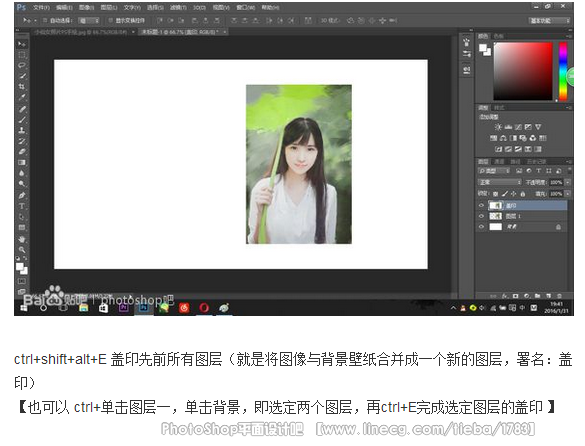Add a Levels adjustment
Screen dimensions: 585x446
point(508,127)
